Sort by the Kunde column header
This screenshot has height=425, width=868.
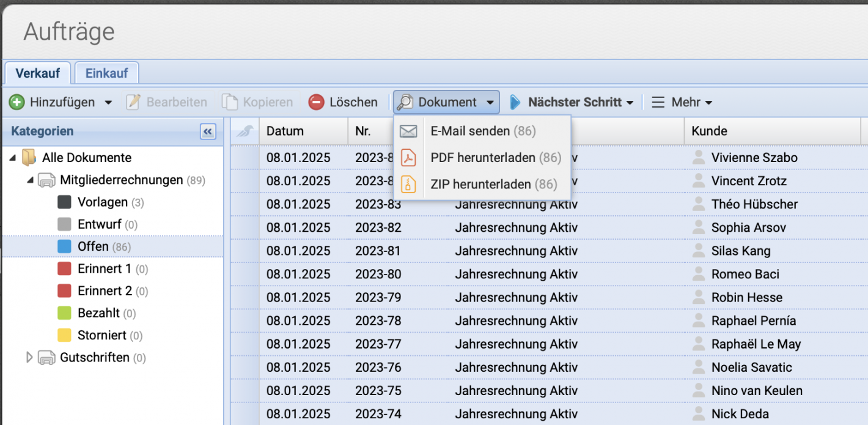point(773,131)
